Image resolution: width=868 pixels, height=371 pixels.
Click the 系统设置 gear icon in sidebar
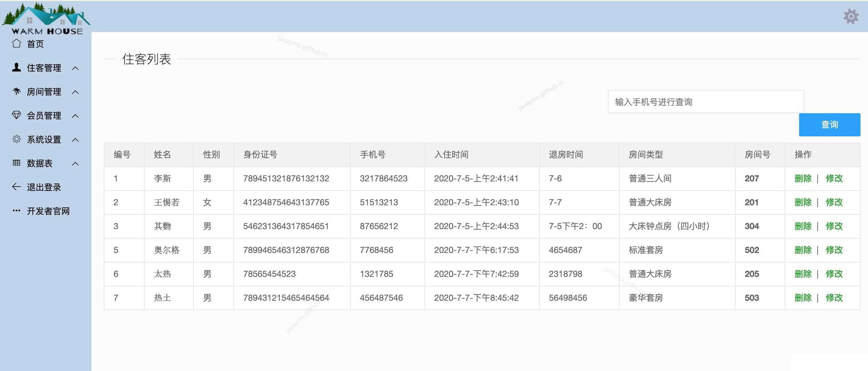(x=16, y=139)
